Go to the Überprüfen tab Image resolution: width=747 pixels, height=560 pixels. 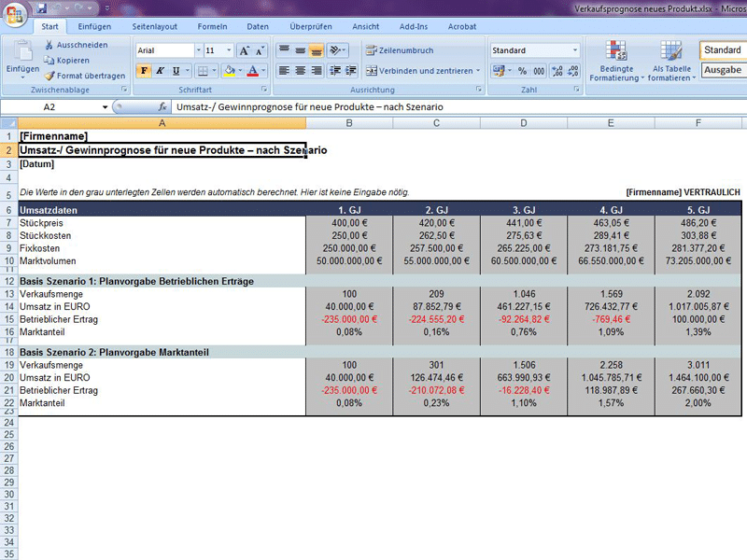(x=311, y=27)
